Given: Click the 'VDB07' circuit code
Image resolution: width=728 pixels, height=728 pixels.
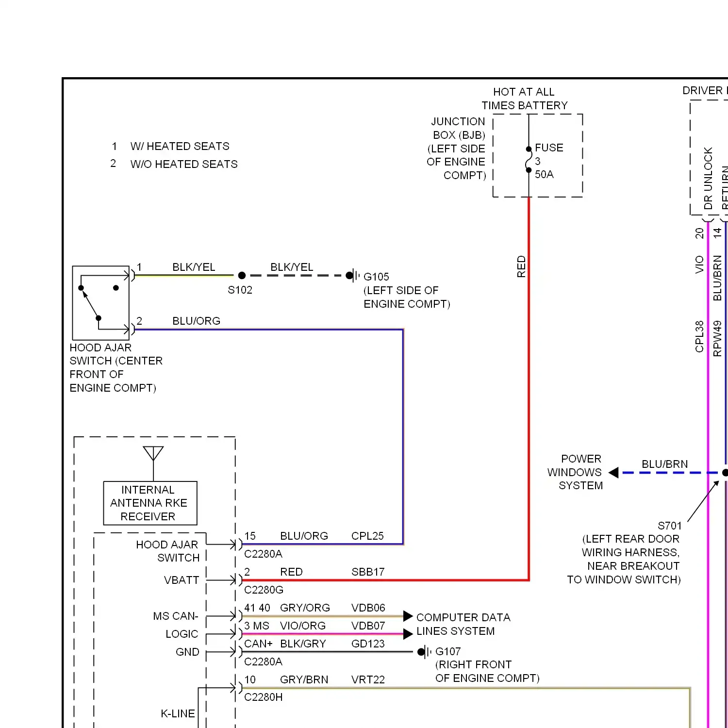Looking at the screenshot, I should (x=368, y=626).
